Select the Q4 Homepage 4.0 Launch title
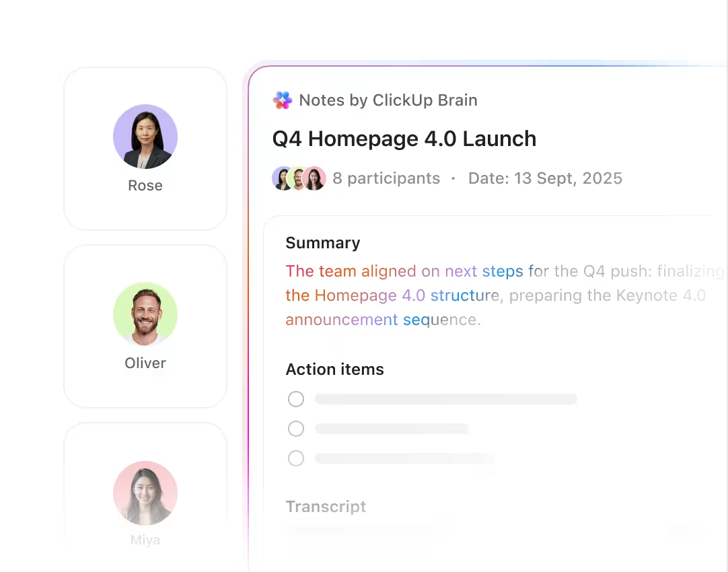 [404, 139]
